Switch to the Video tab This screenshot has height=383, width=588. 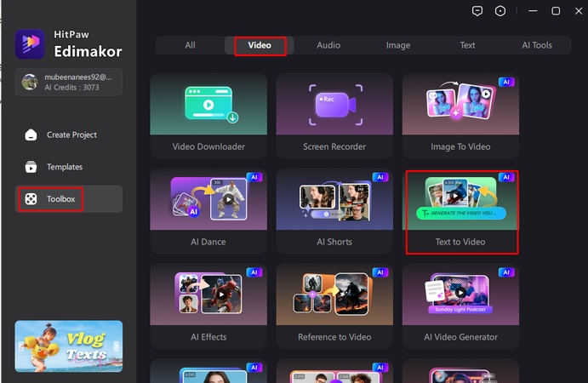[x=260, y=45]
